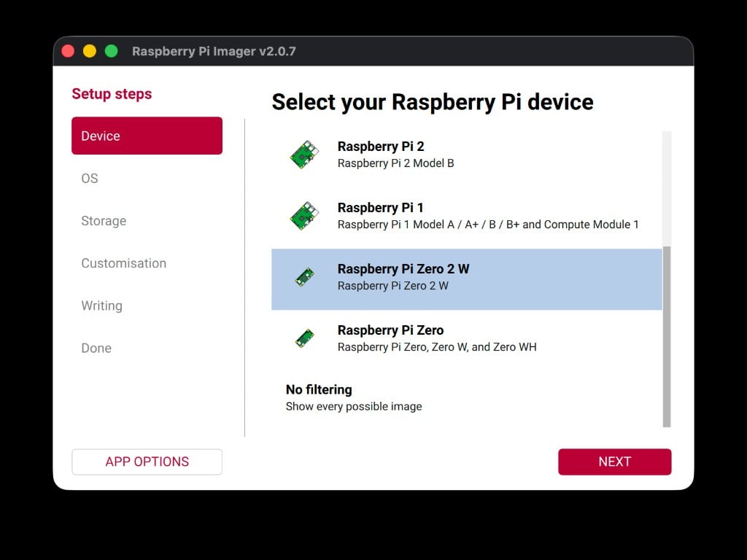
Task: Minimize the Imager window with yellow button
Action: point(90,51)
